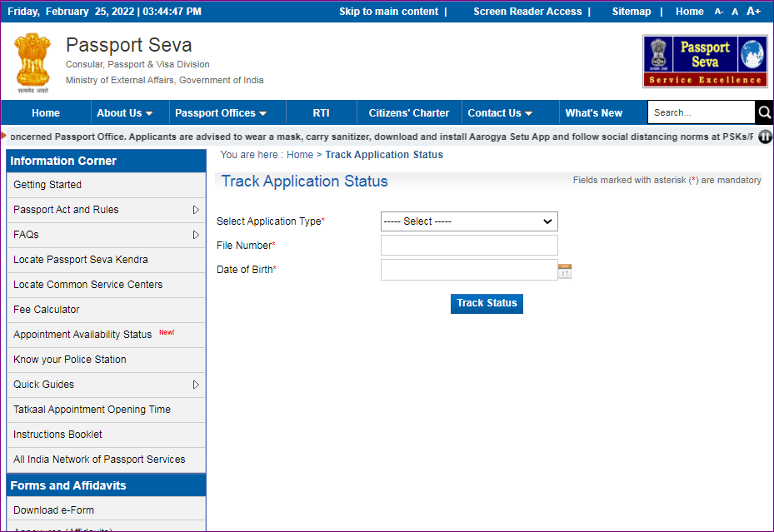The width and height of the screenshot is (774, 532).
Task: Open the Date of Birth calendar picker
Action: tap(565, 271)
